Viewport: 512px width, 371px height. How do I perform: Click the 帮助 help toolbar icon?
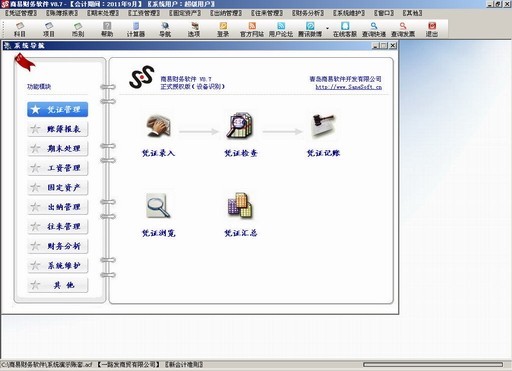pyautogui.click(x=107, y=29)
